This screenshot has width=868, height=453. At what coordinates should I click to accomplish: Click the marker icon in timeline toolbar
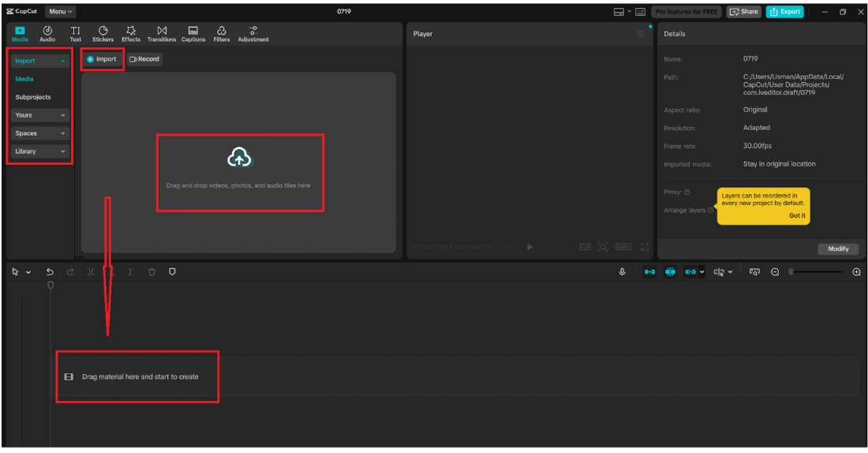(x=172, y=271)
